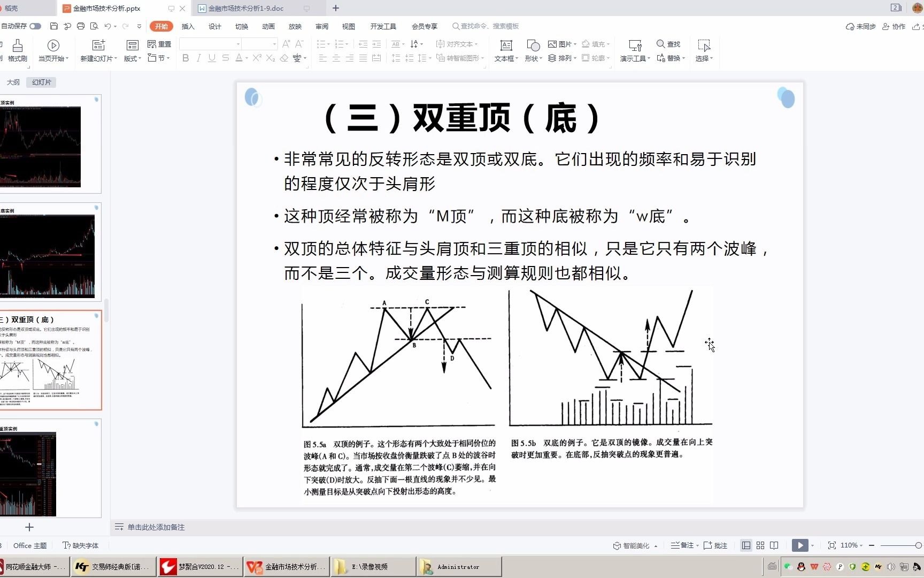Toggle the 自动保存 auto-save switch

point(35,26)
